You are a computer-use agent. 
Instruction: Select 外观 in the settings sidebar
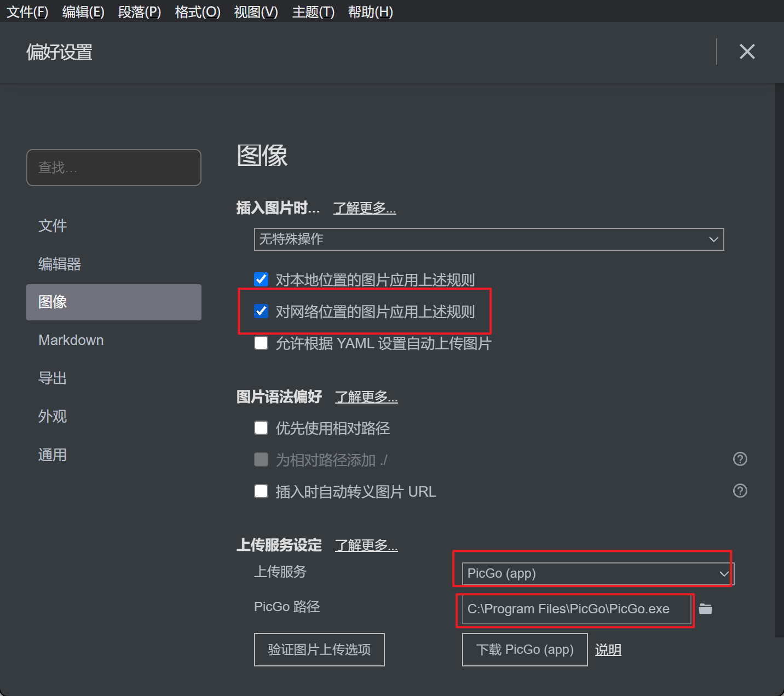point(114,416)
